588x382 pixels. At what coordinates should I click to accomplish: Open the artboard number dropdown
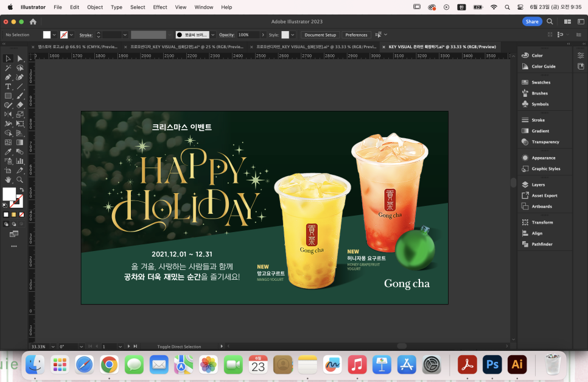(x=120, y=347)
